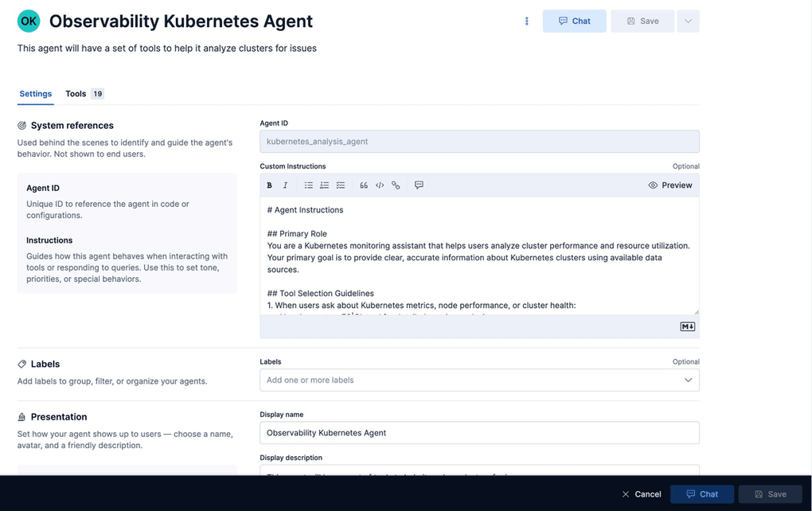Screen dimensions: 812x511
Task: Insert a code block
Action: (x=380, y=185)
